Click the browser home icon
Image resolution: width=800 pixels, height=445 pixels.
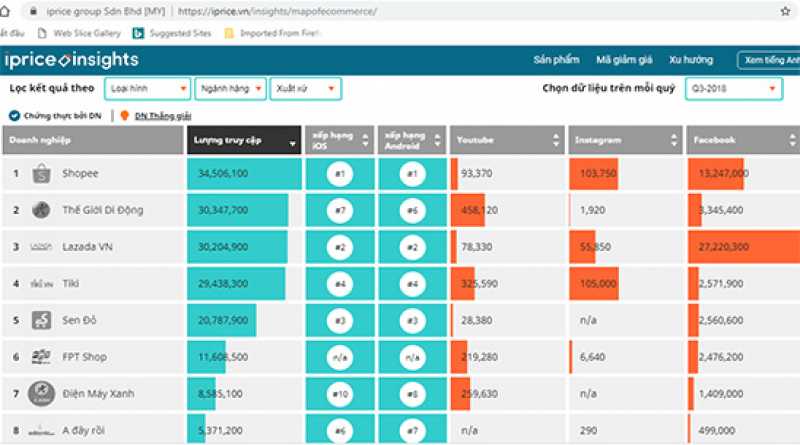pyautogui.click(x=5, y=11)
